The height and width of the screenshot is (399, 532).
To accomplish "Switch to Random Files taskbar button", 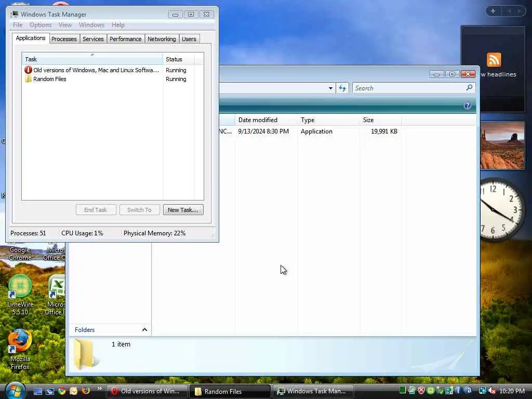I will [230, 391].
